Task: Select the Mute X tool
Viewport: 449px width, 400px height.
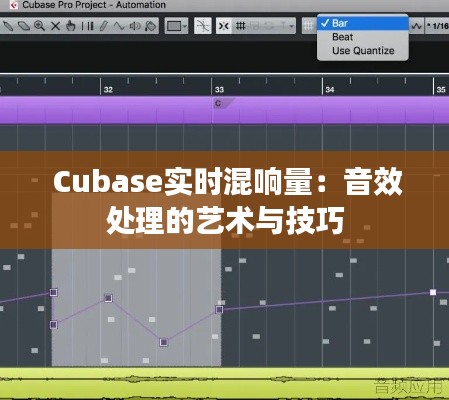Action: [55, 26]
